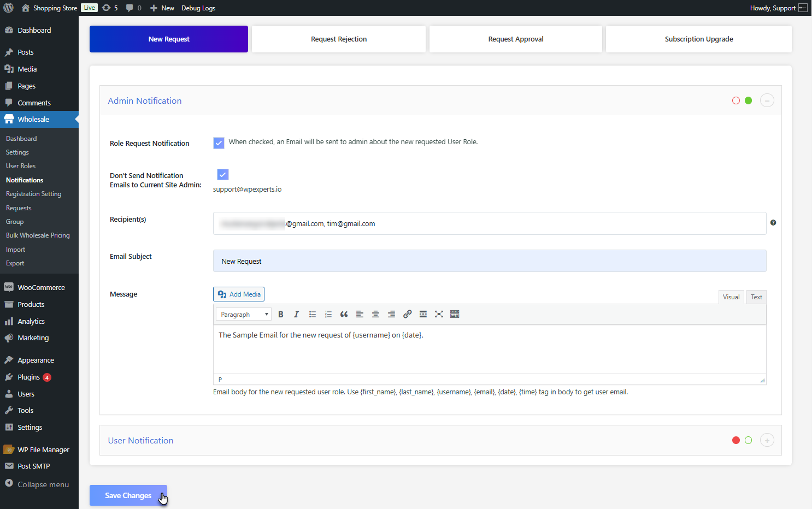Screen dimensions: 812x509
Task: Open Import submenu
Action: tap(15, 250)
